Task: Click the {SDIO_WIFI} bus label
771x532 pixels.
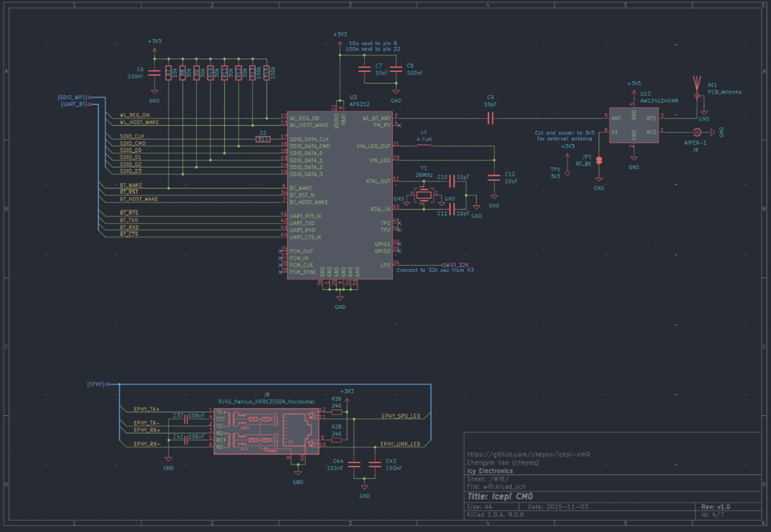Action: (72, 97)
